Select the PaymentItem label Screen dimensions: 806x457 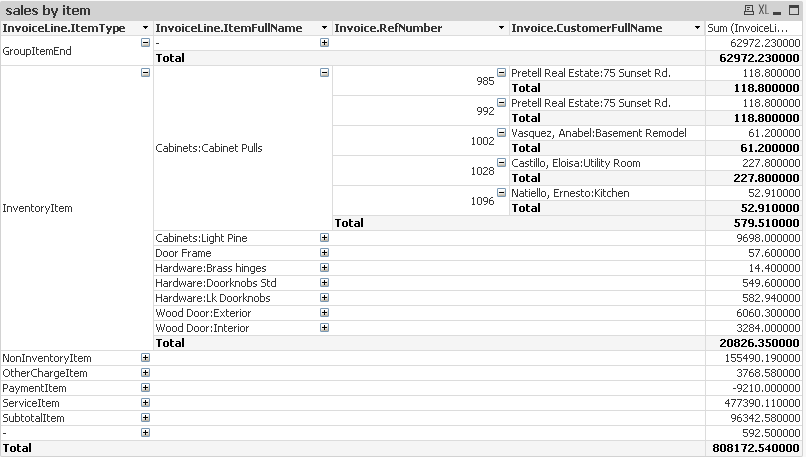point(34,388)
